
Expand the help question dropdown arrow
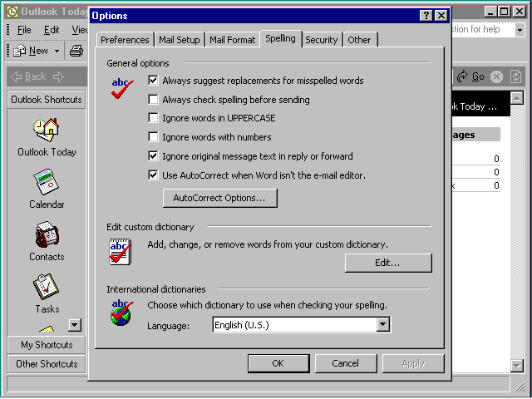pos(520,30)
